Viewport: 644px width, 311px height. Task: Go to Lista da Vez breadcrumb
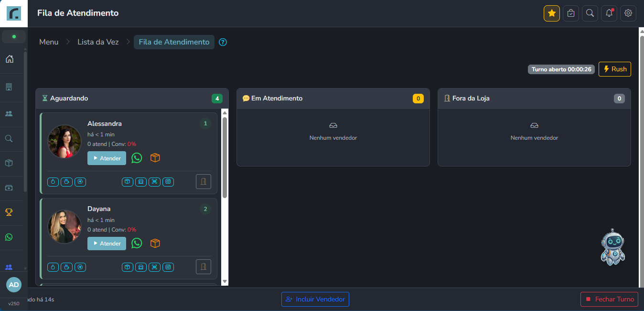click(x=98, y=42)
